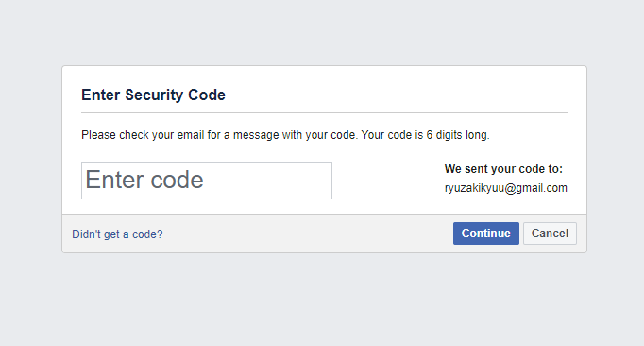Request a new code via the footer link
The image size is (644, 346).
pos(117,234)
